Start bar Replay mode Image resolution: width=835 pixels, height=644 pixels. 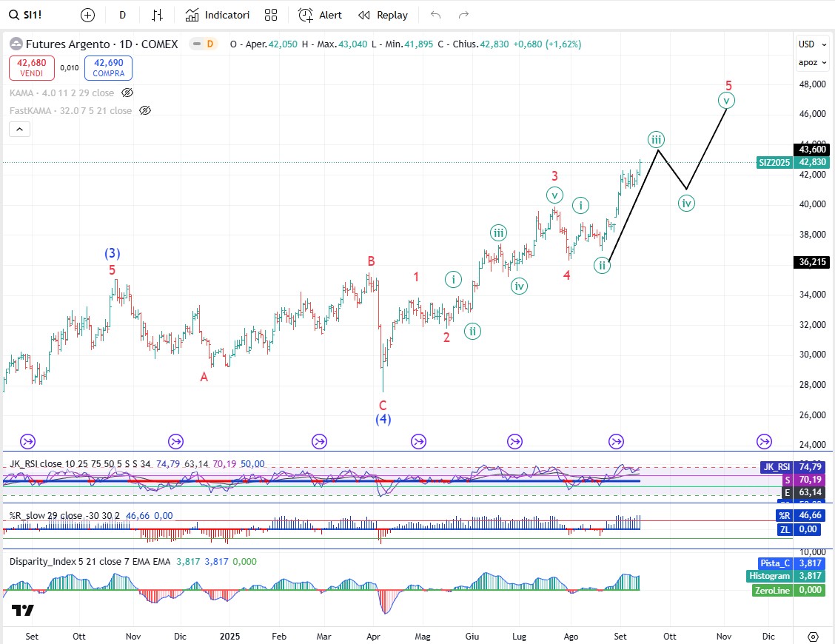click(x=383, y=15)
